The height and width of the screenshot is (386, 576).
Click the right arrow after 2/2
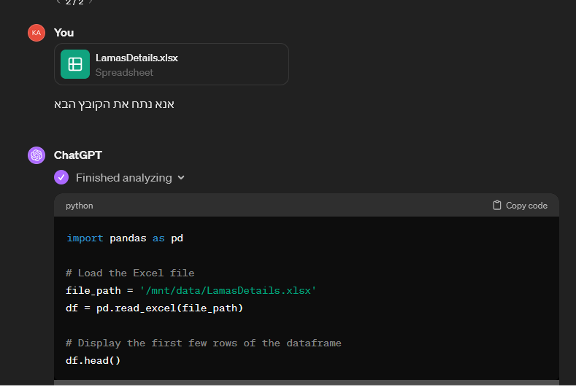coord(91,2)
